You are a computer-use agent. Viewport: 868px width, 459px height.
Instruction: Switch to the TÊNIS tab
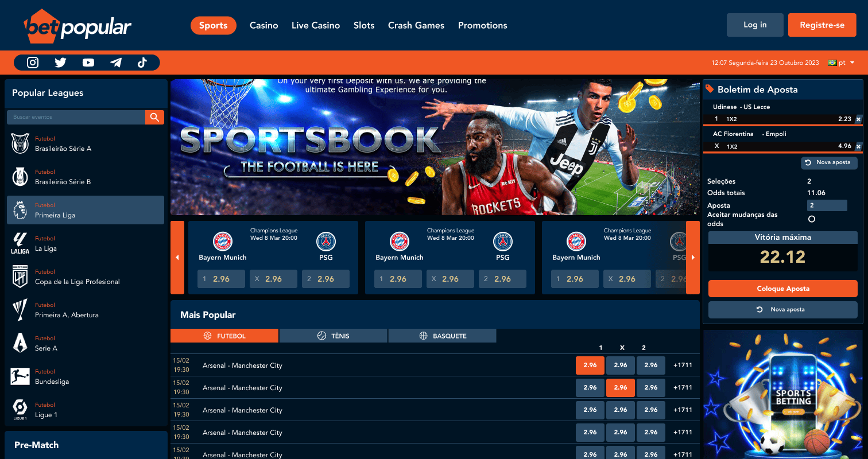(333, 336)
